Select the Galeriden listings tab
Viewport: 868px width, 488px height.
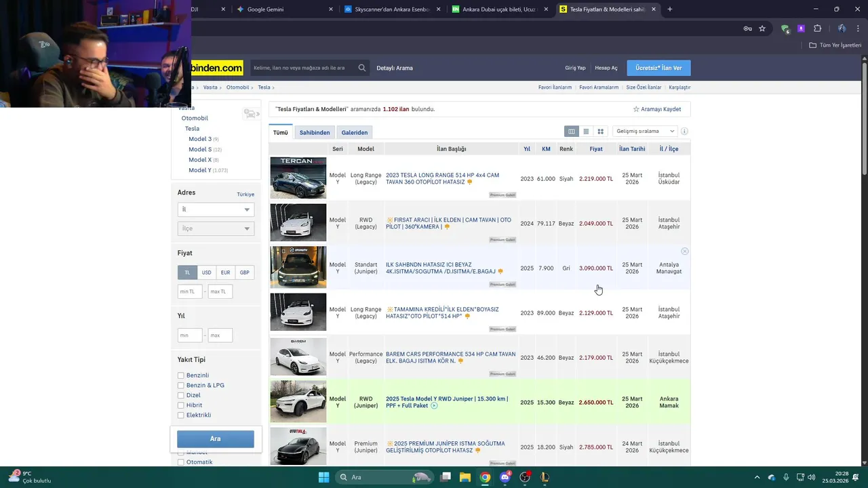tap(355, 132)
